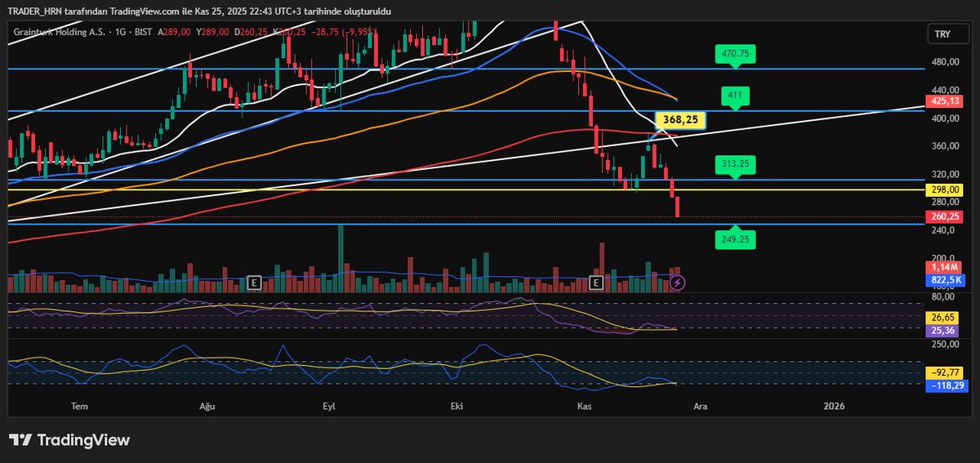Click the TradingView logo
Image resolution: width=980 pixels, height=463 pixels.
tap(69, 440)
